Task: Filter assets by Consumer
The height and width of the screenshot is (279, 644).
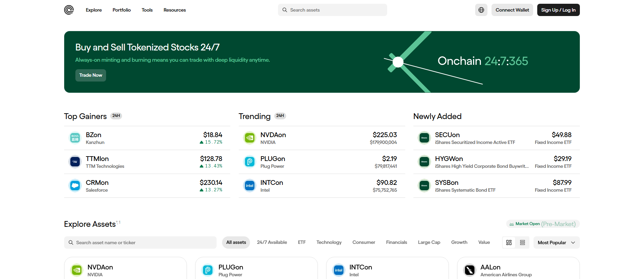Action: coord(364,243)
